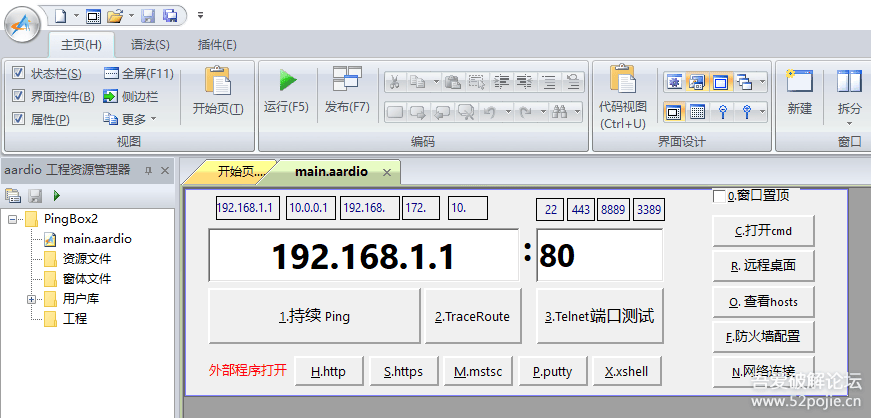Viewport: 871px width, 418px height.
Task: Click the decrease indent icon
Action: (524, 82)
